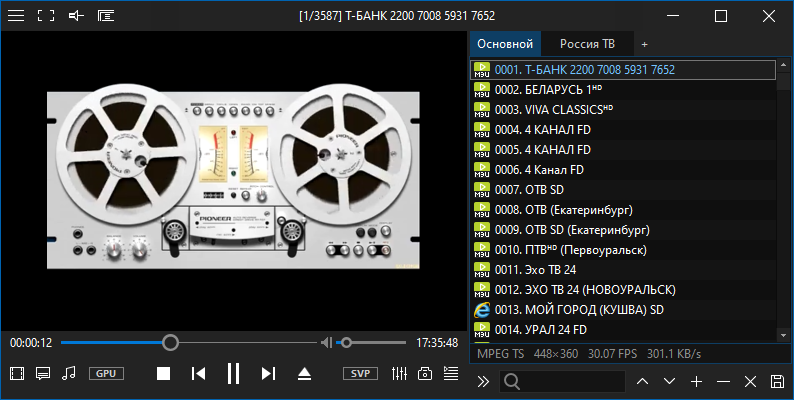Screen dimensions: 794x400
Task: Click the MPEG TS format status
Action: coord(500,354)
